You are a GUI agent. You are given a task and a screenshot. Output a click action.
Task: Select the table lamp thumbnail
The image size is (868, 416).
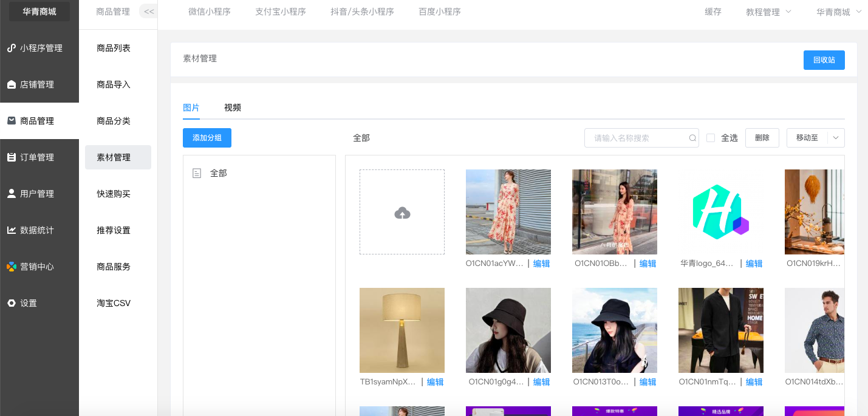(x=402, y=330)
